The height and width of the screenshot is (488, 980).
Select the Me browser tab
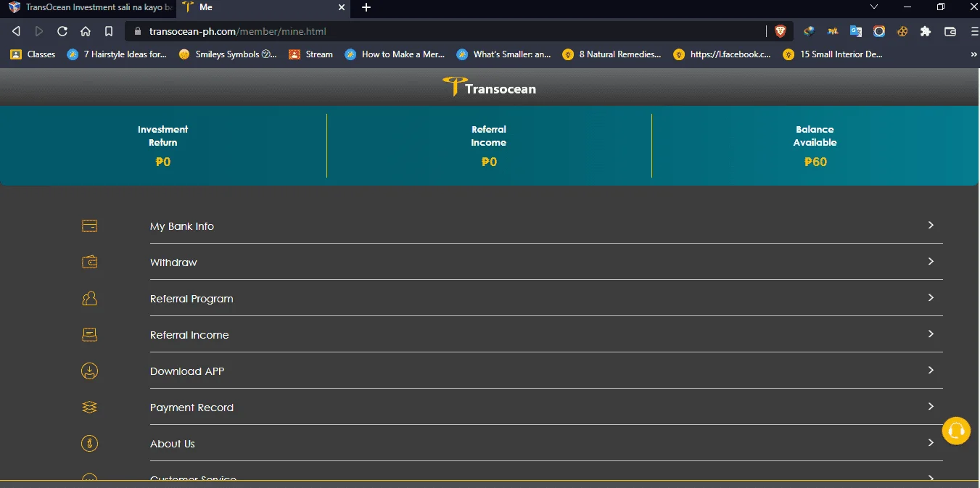pos(265,7)
